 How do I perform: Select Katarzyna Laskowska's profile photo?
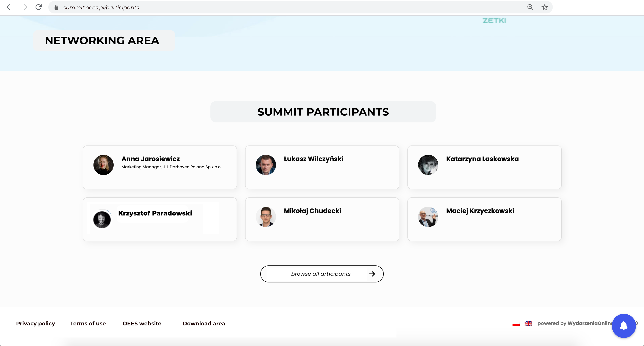click(428, 165)
